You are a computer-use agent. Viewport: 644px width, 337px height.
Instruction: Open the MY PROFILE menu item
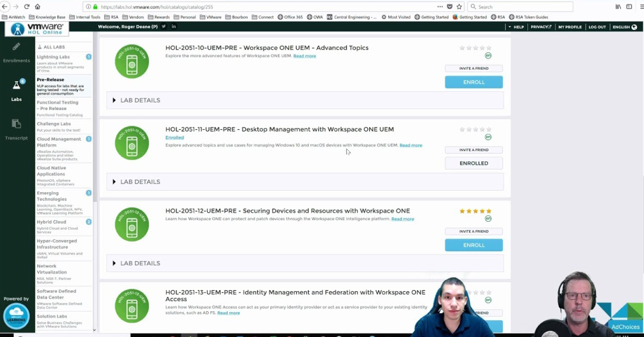[x=569, y=27]
